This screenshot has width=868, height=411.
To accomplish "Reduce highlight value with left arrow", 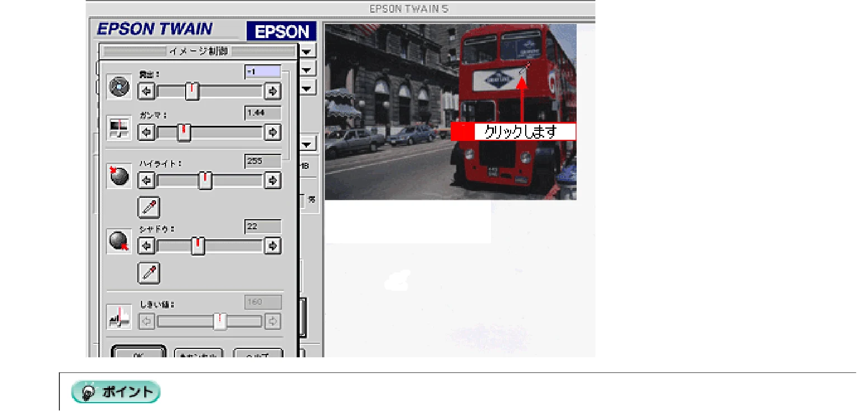I will click(147, 180).
